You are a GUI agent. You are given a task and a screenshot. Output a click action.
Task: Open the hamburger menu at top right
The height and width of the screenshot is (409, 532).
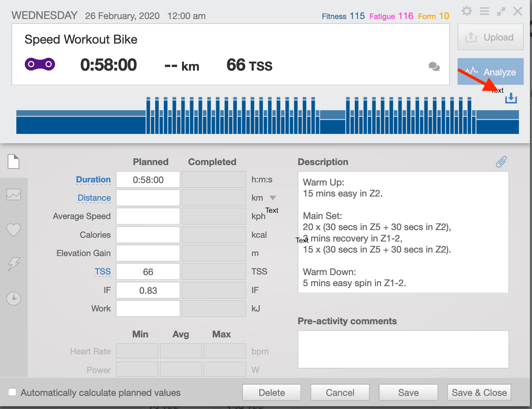484,11
